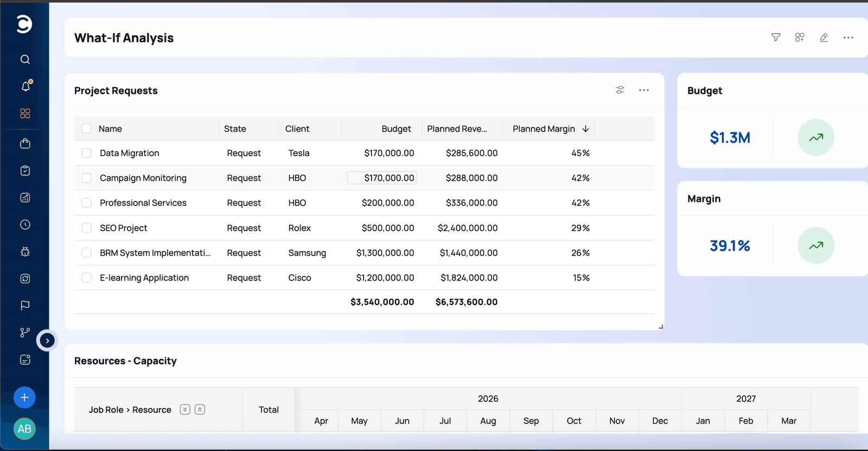Edit Campaign Monitoring budget field $170,000.00

pyautogui.click(x=382, y=178)
